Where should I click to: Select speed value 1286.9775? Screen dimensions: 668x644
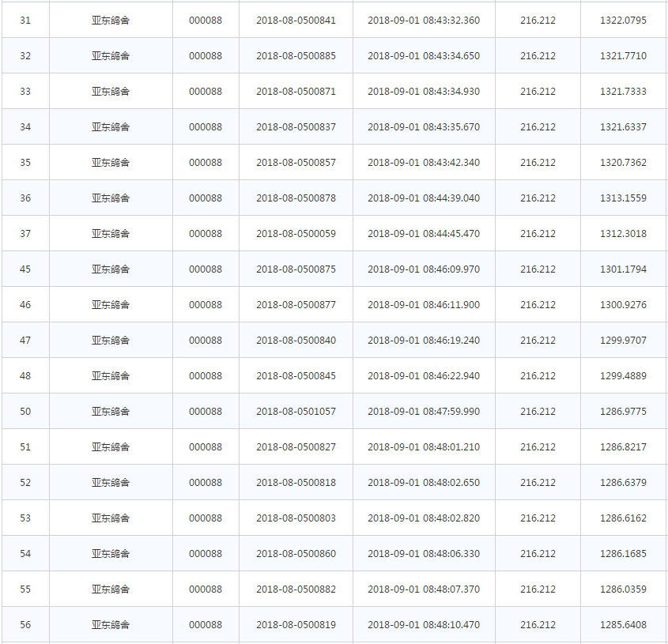point(623,412)
